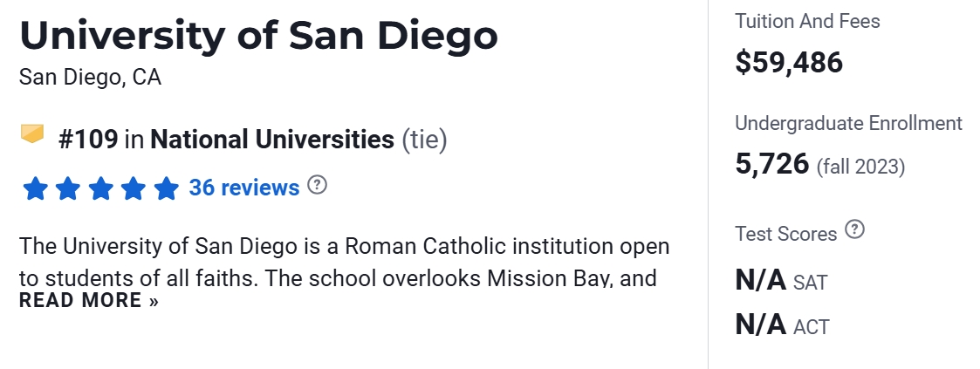Click the yellow ranking badge icon
Viewport: 980px width, 369px height.
[32, 134]
